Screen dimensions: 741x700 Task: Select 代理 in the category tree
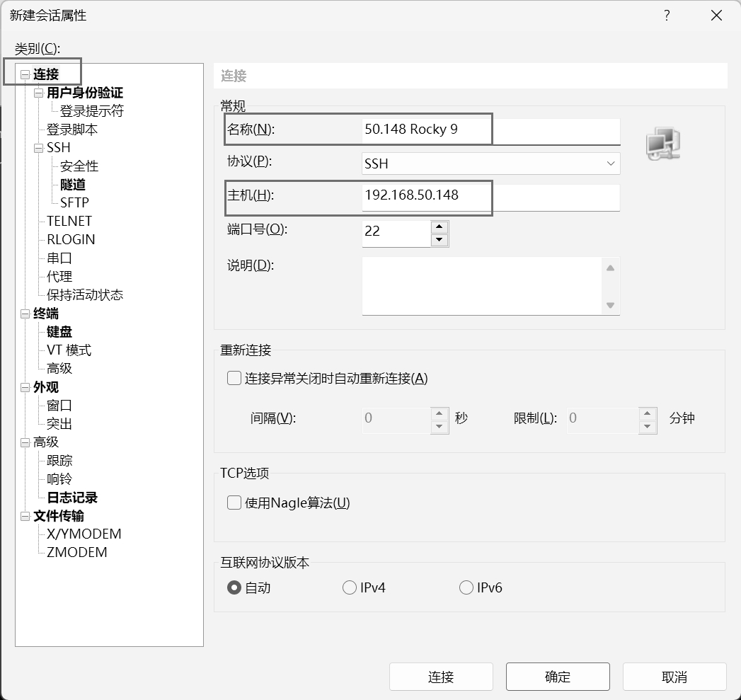pyautogui.click(x=59, y=277)
